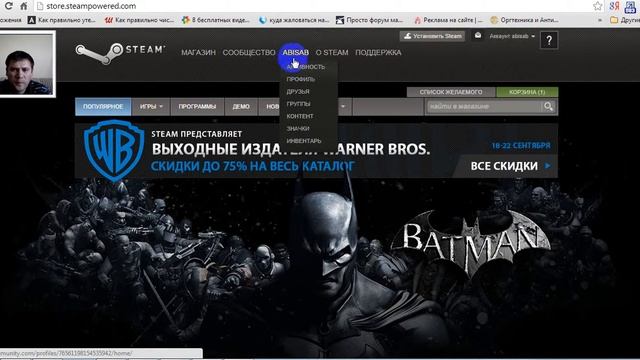Click the webcam video overlay
The width and height of the screenshot is (640, 360).
(x=27, y=64)
